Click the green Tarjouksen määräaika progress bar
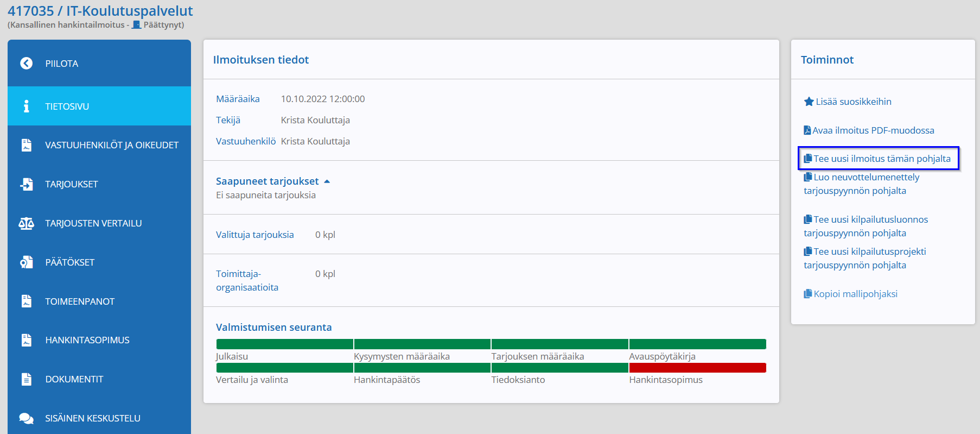 click(x=560, y=344)
